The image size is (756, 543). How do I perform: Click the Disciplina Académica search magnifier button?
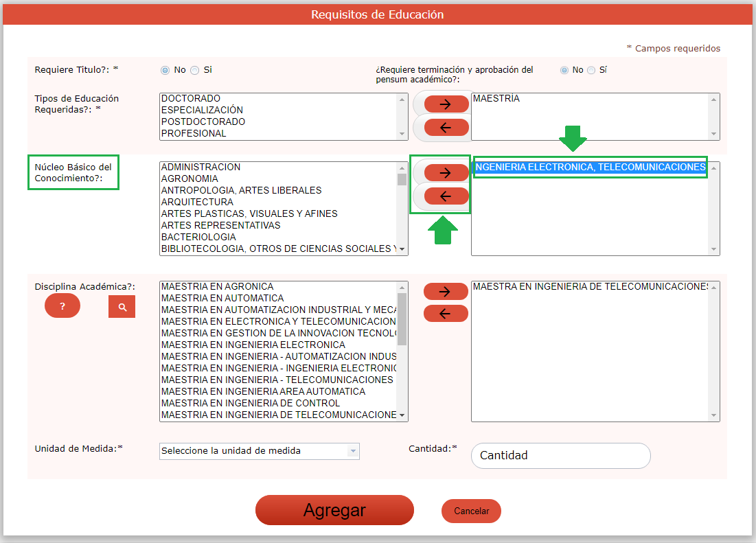pos(122,307)
